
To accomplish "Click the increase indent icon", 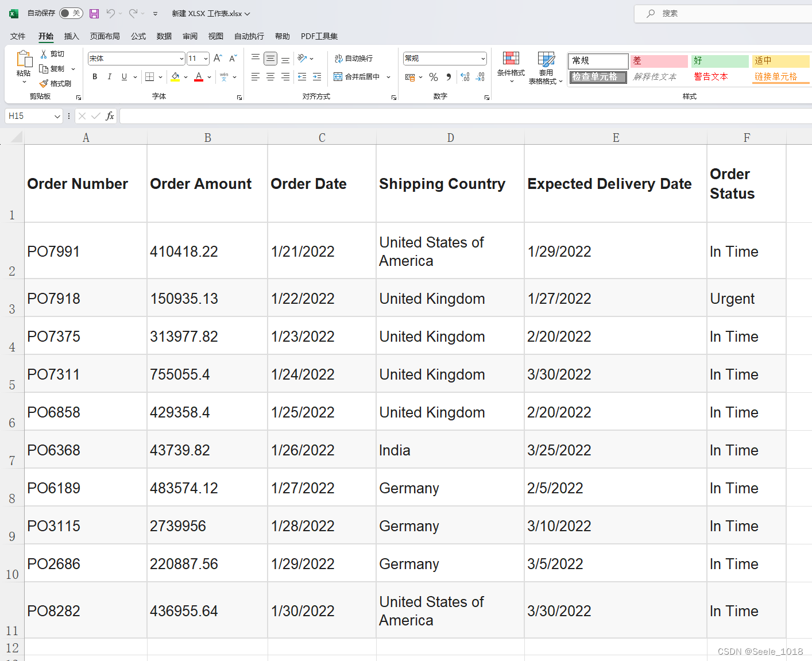I will (317, 76).
